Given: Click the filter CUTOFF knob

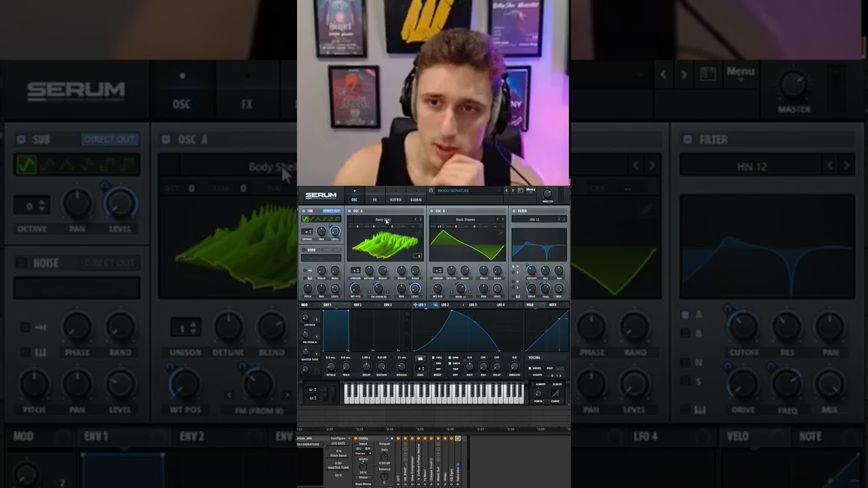Looking at the screenshot, I should click(x=532, y=270).
